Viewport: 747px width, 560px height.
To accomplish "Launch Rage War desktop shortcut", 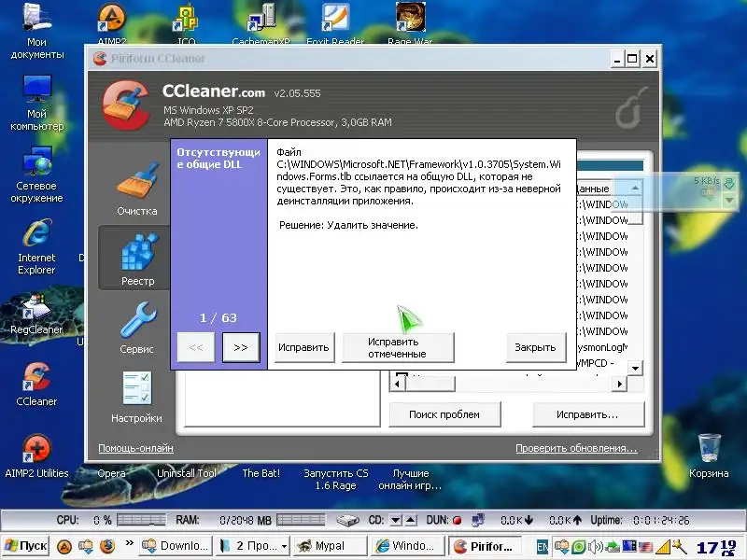I will click(410, 22).
